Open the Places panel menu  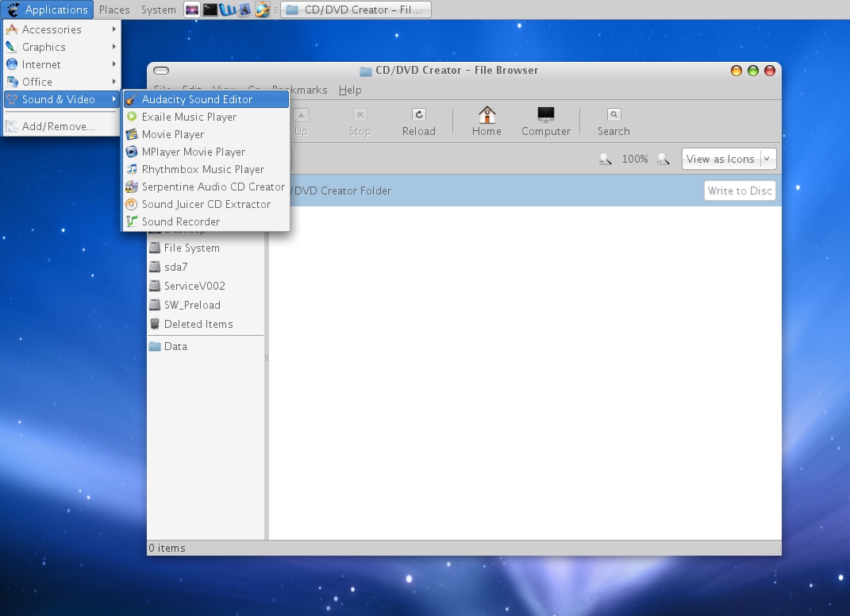click(114, 10)
